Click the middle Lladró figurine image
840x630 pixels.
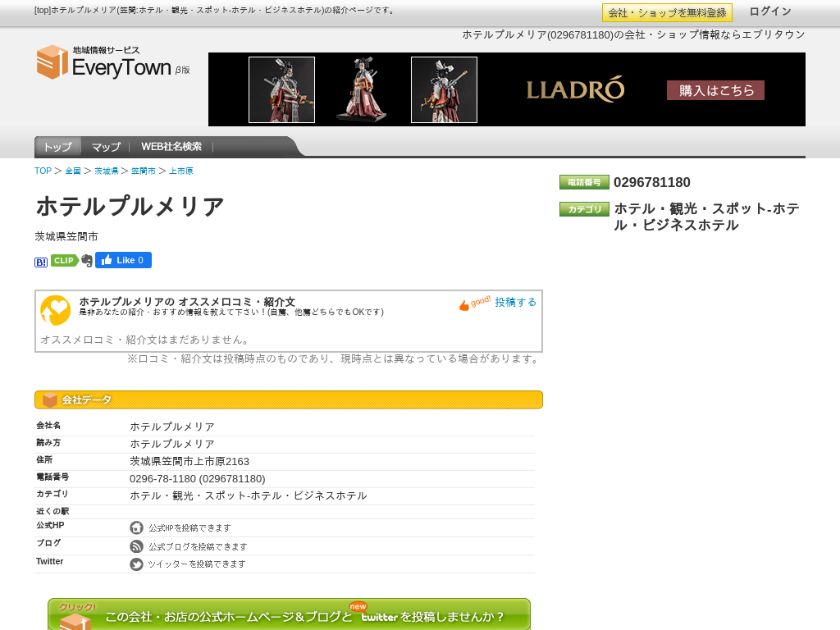[x=363, y=89]
